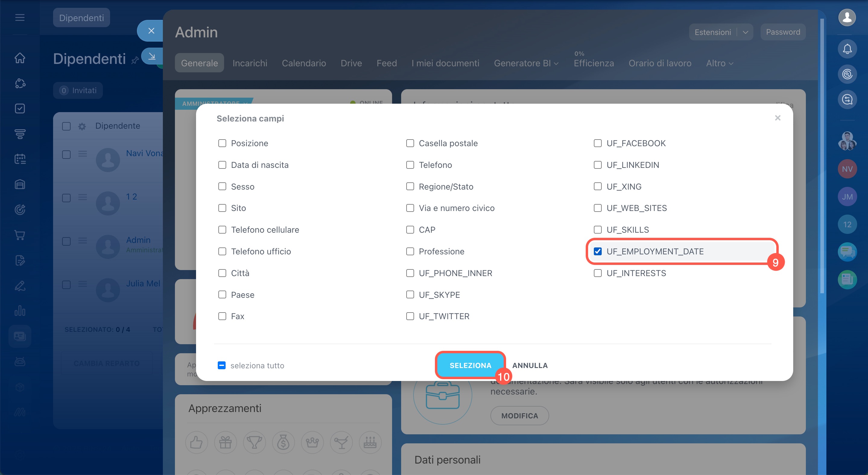Open the tasks checkmark sidebar icon
The image size is (868, 475).
tap(20, 109)
